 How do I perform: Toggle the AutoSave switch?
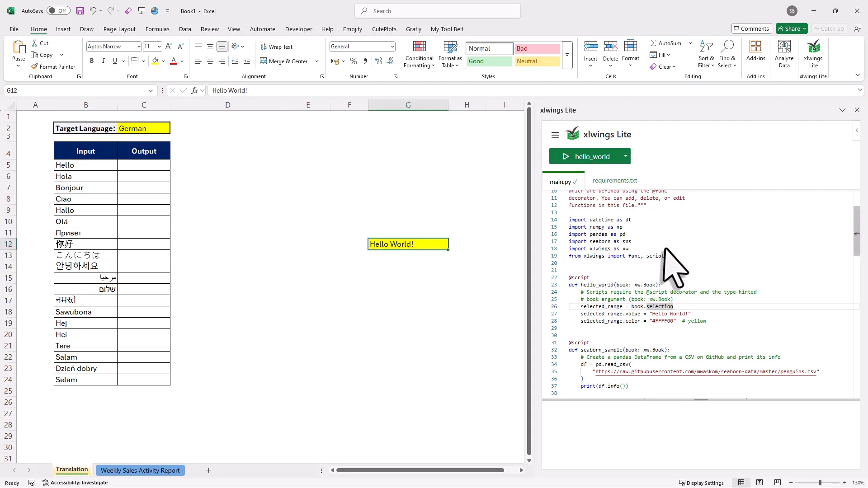pos(58,10)
